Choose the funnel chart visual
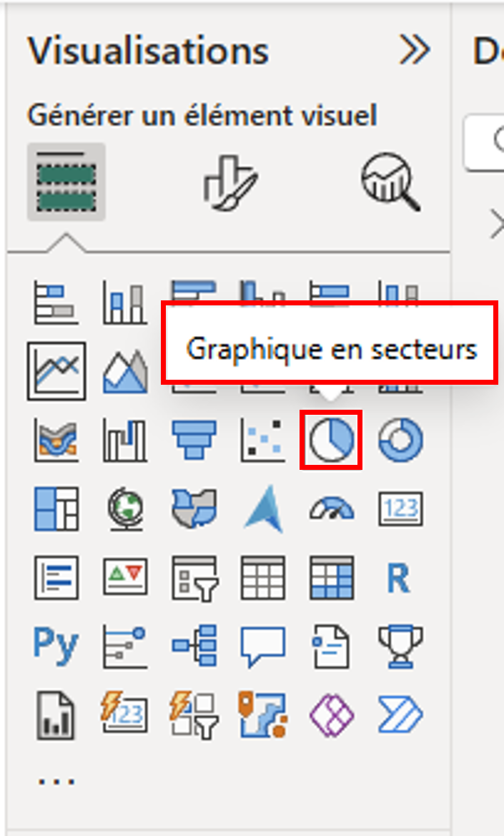504x836 pixels. pyautogui.click(x=194, y=440)
